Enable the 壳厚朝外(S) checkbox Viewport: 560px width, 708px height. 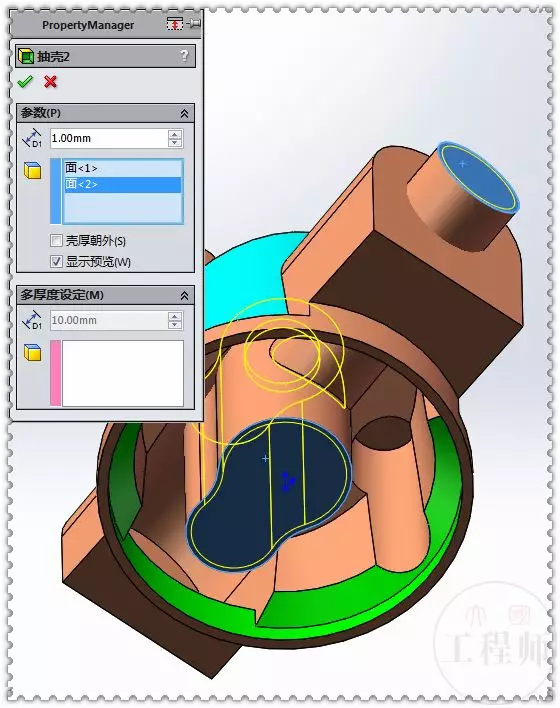click(56, 240)
